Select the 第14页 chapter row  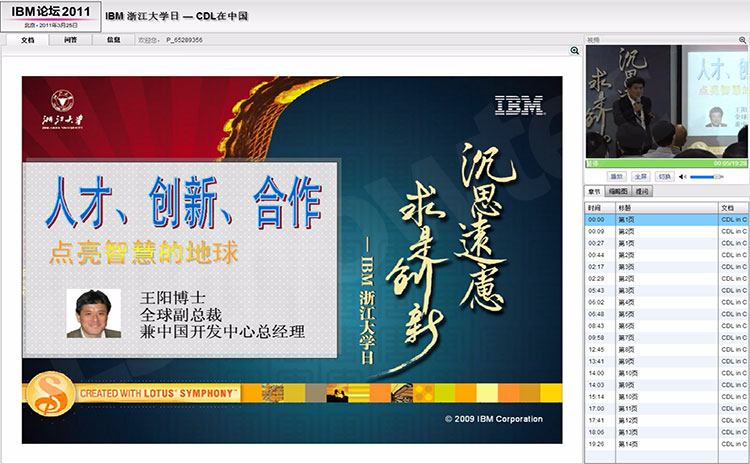tap(667, 444)
